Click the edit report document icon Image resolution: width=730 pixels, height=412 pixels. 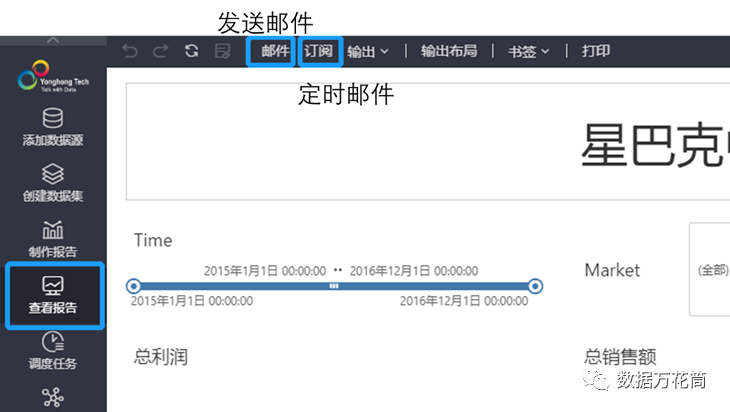tap(223, 51)
